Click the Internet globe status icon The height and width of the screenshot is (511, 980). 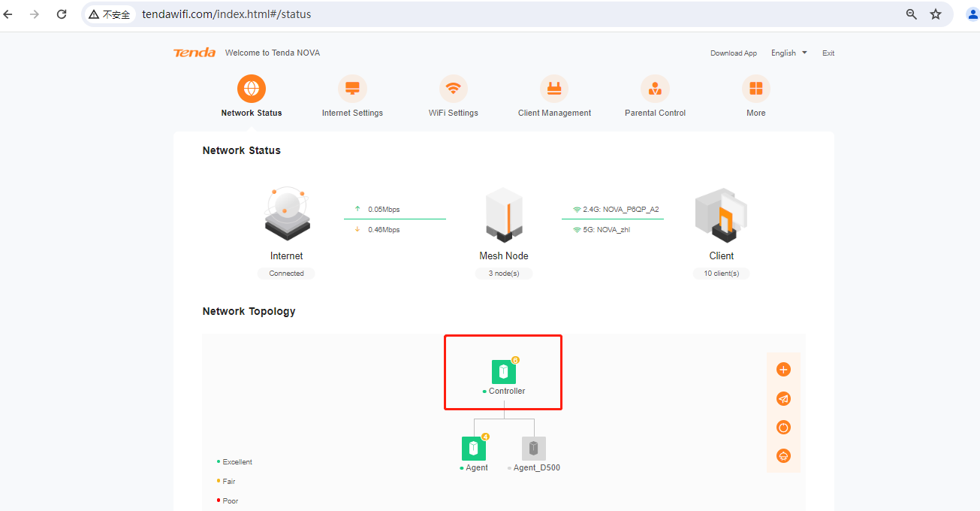point(287,216)
